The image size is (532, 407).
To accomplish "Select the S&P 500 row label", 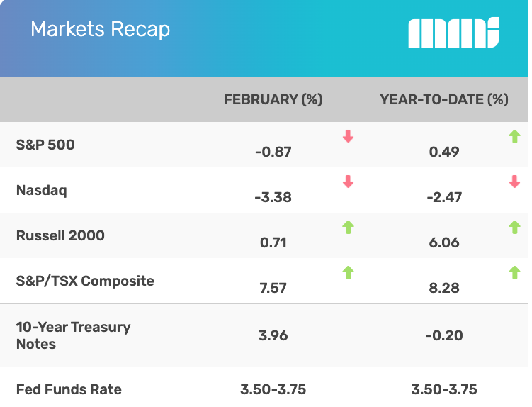I will click(45, 145).
